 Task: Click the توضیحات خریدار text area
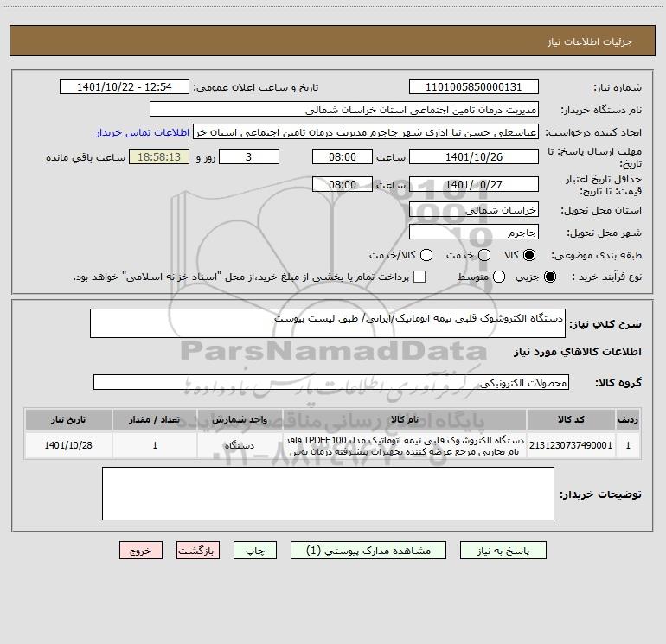(x=328, y=494)
